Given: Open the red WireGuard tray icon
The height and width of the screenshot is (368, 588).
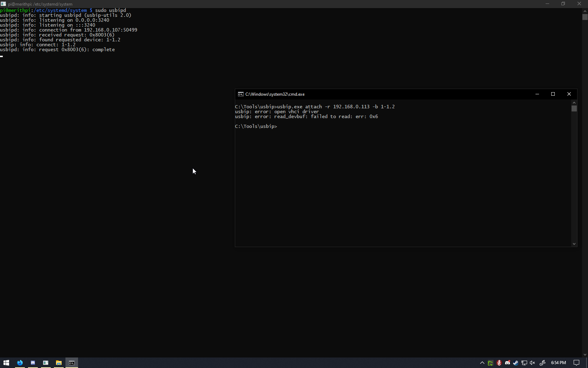Looking at the screenshot, I should [499, 363].
